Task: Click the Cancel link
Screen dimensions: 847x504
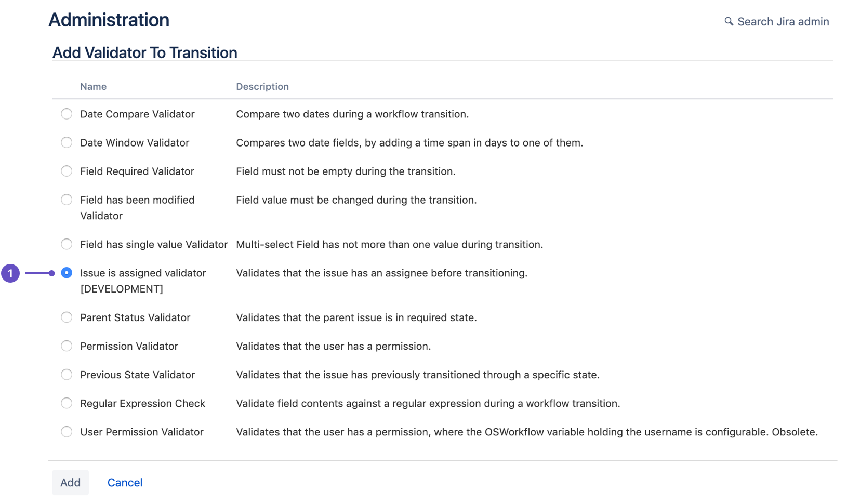Action: (125, 482)
